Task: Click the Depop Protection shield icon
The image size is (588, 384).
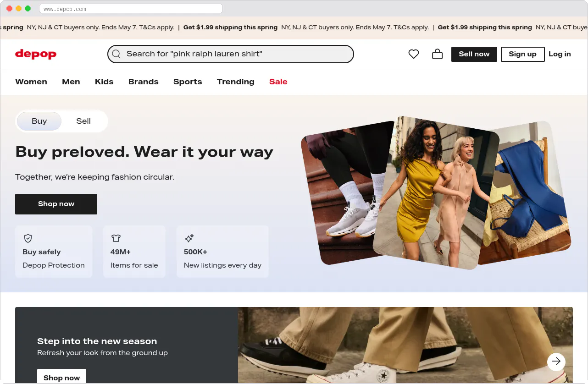Action: (28, 238)
